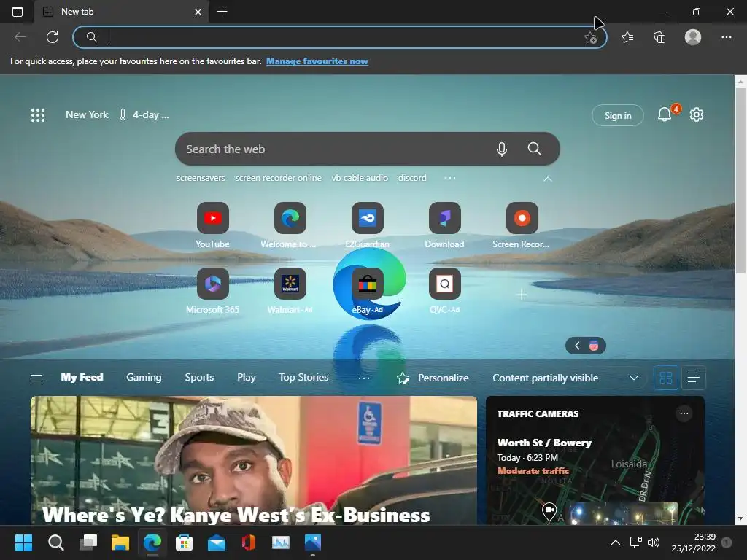
Task: Open Microsoft Store from taskbar
Action: pos(184,542)
